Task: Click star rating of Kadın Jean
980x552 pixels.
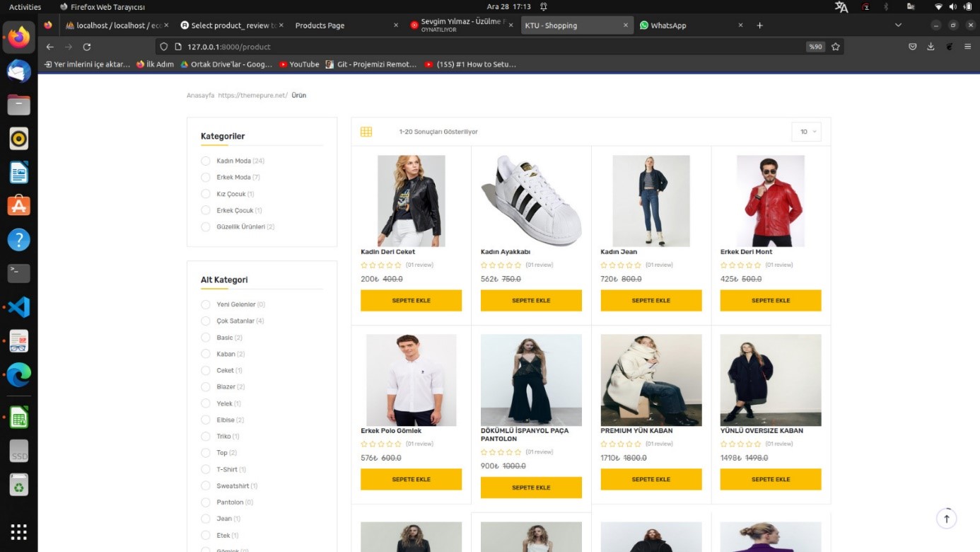Action: click(x=621, y=265)
